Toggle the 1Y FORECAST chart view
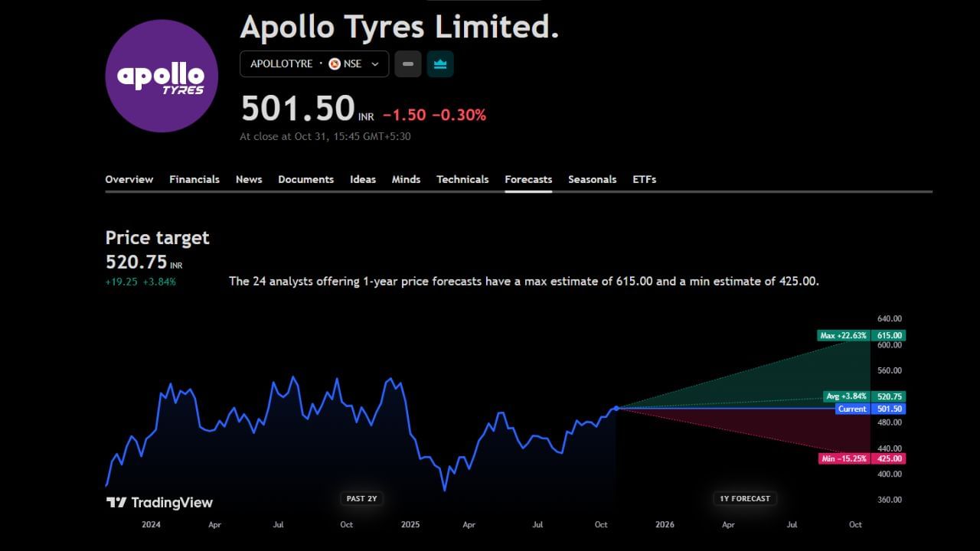Viewport: 980px width, 551px height. (744, 498)
